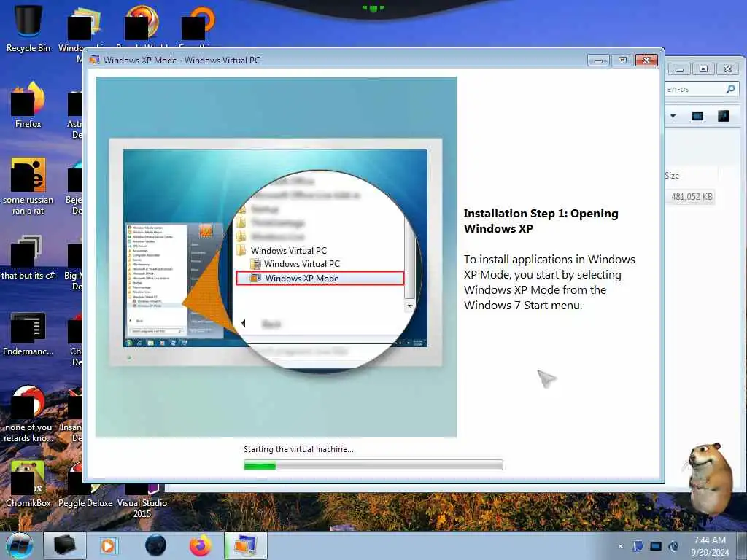This screenshot has height=560, width=747.
Task: Minimize the background Explorer window
Action: (679, 69)
